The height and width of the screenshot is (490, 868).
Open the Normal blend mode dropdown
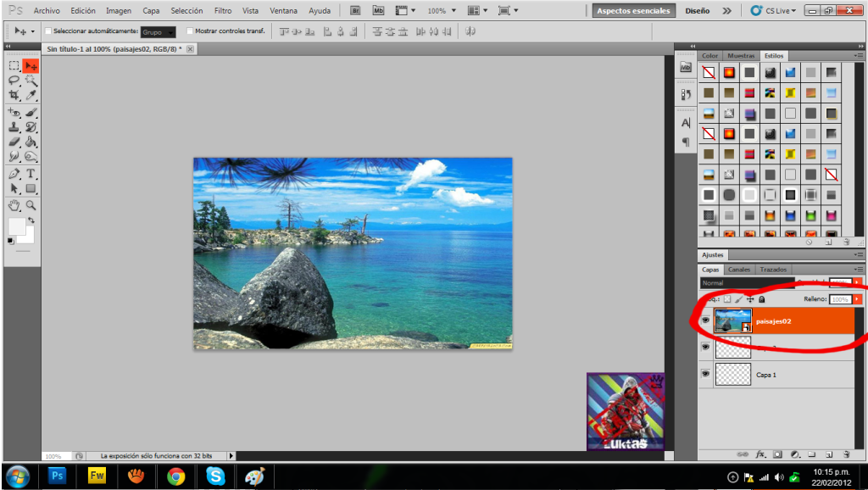[x=747, y=283]
